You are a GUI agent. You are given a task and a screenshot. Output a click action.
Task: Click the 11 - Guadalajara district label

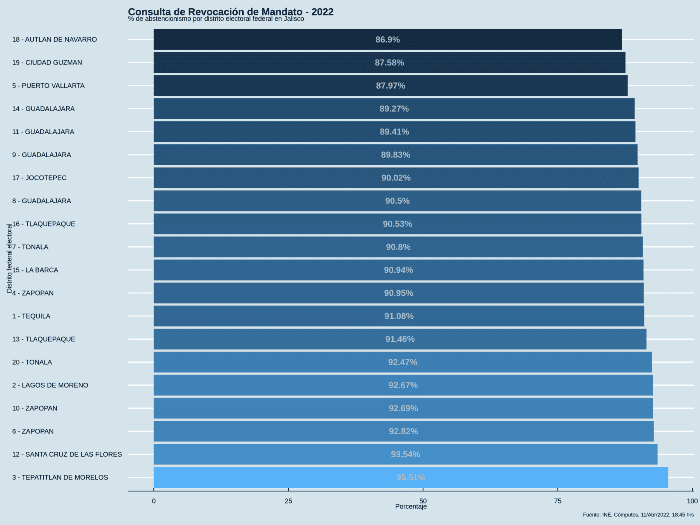click(x=43, y=131)
